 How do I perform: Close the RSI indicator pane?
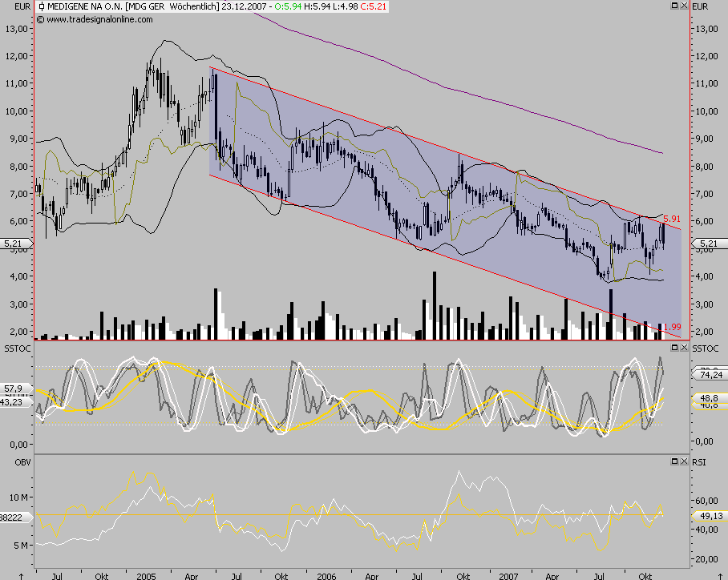pyautogui.click(x=683, y=461)
